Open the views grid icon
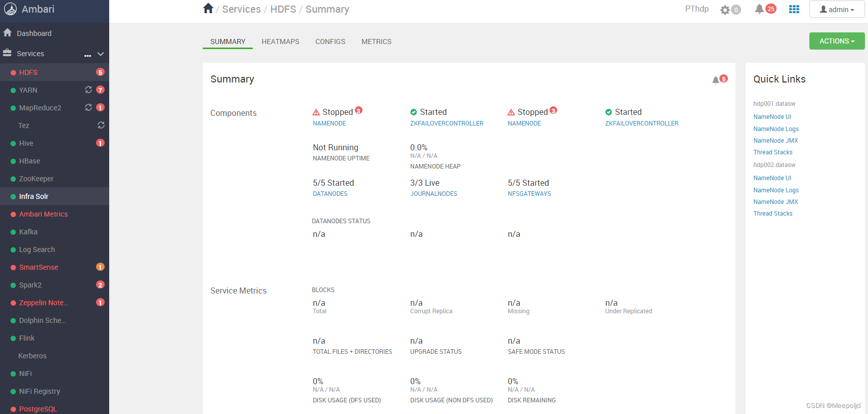This screenshot has height=414, width=868. click(x=794, y=9)
